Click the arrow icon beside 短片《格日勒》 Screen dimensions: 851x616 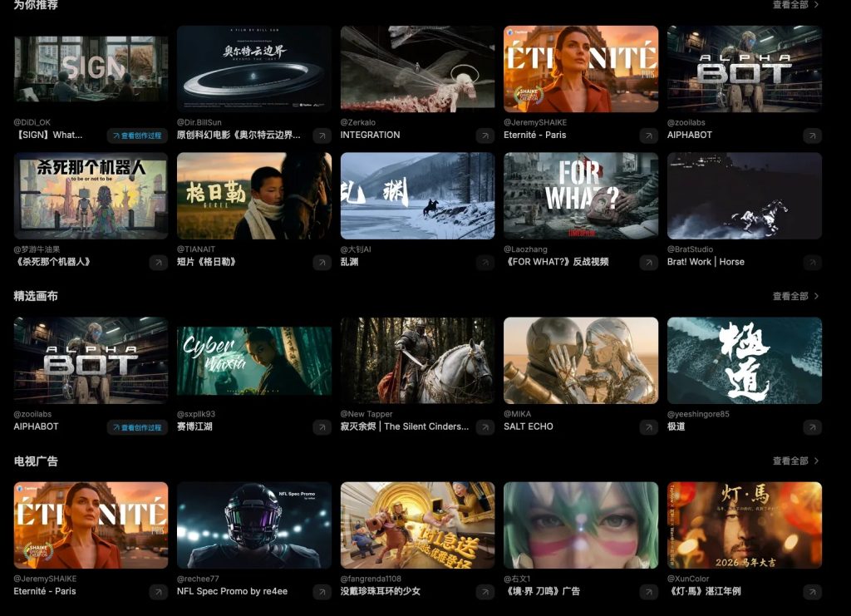[322, 263]
